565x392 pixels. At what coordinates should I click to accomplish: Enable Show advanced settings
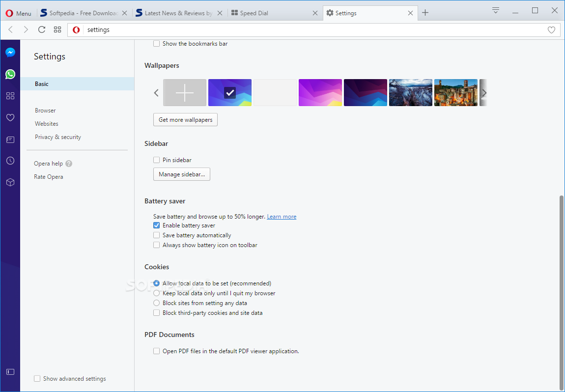(x=37, y=379)
